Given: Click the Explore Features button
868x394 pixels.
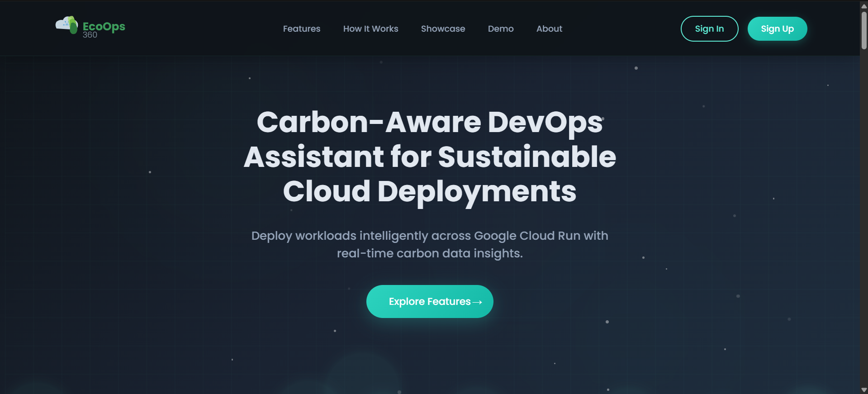Looking at the screenshot, I should [430, 301].
